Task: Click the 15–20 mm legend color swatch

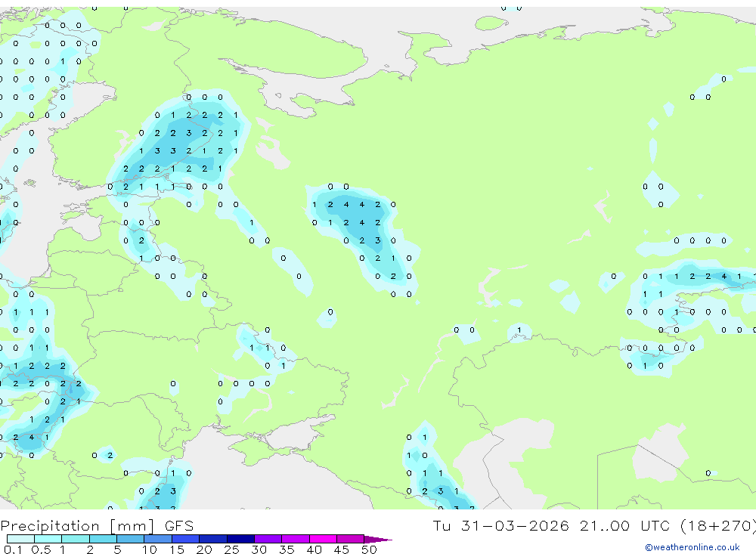Action: point(186,539)
